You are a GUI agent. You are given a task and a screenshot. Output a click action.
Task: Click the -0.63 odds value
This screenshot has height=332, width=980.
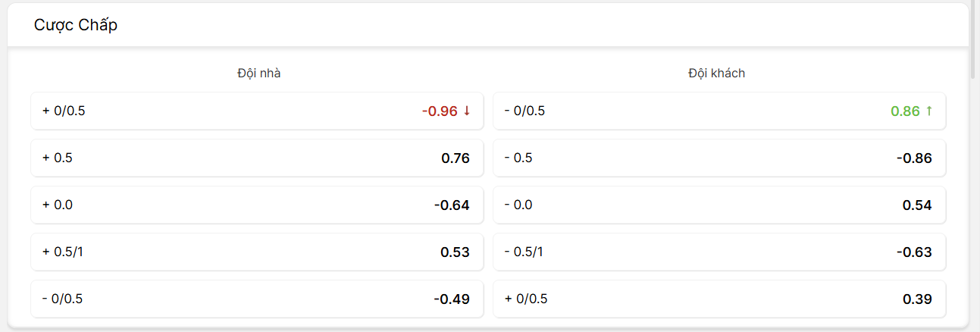pos(914,252)
